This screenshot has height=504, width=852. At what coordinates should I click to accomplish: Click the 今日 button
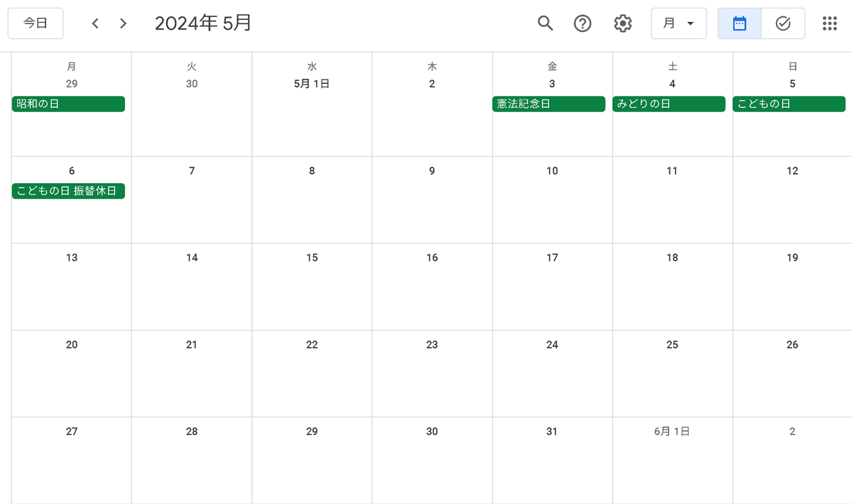pyautogui.click(x=35, y=23)
